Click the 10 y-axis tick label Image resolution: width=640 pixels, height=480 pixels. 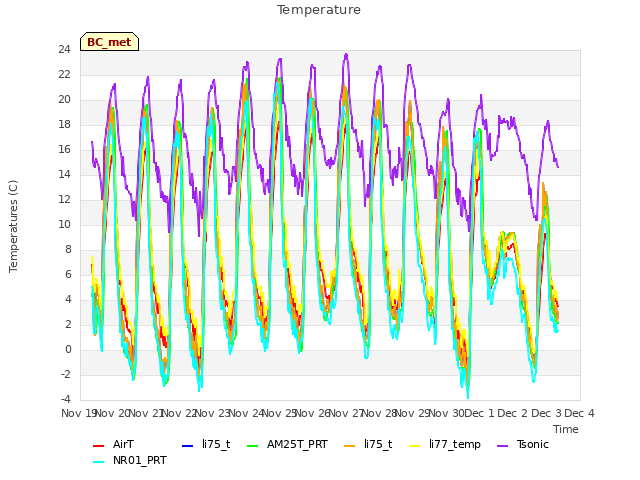click(x=64, y=224)
